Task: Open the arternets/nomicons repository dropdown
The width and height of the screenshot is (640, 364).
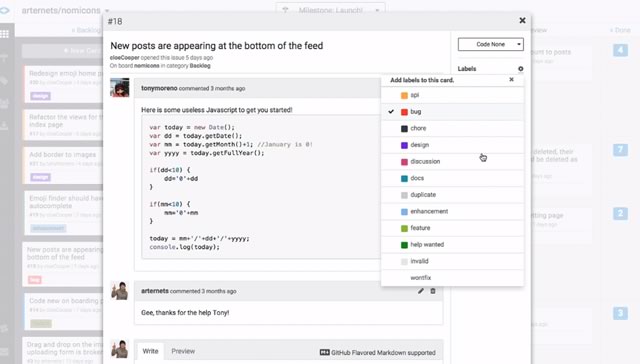Action: (65, 10)
